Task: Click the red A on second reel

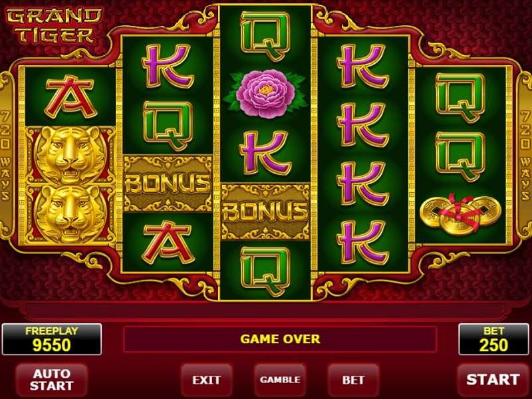Action: [x=168, y=242]
